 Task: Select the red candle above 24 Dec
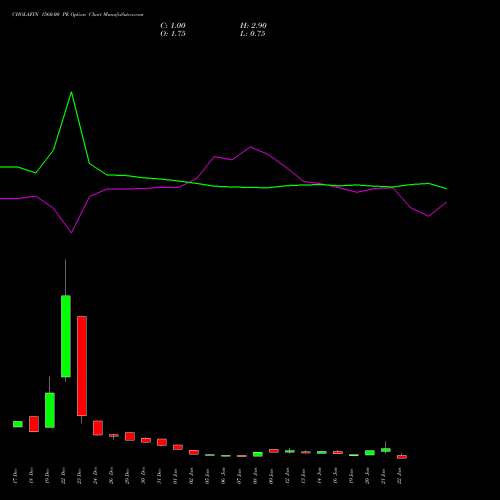[x=98, y=428]
